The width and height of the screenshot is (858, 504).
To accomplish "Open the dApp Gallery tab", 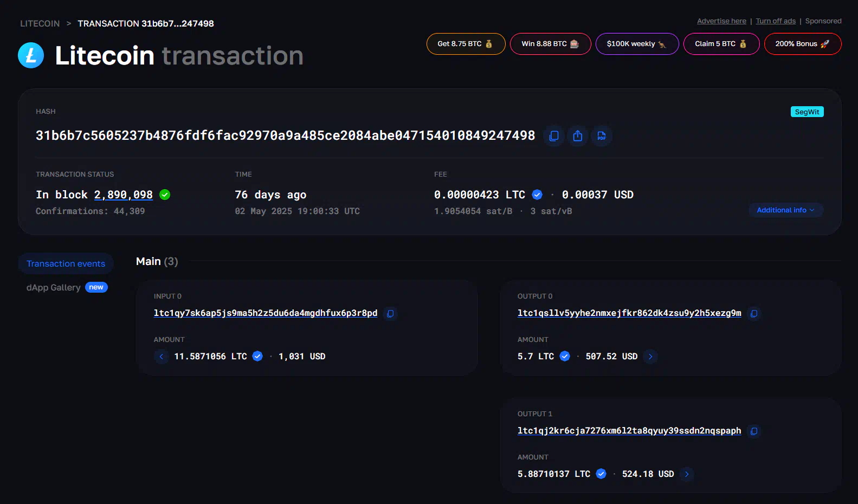I will (x=53, y=287).
